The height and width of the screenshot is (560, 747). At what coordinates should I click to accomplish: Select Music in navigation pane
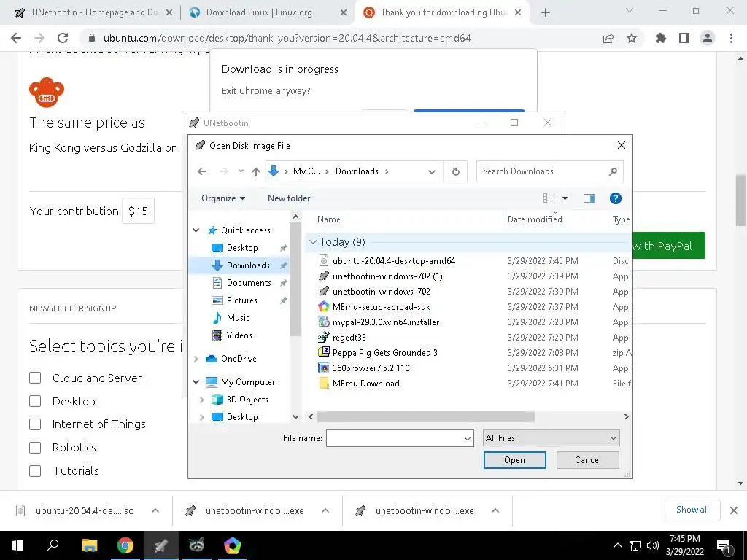point(239,318)
